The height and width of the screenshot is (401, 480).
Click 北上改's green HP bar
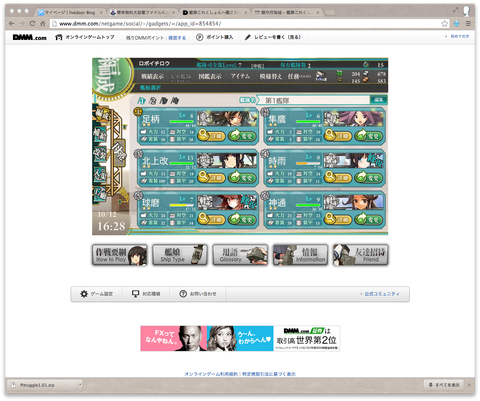pyautogui.click(x=181, y=164)
